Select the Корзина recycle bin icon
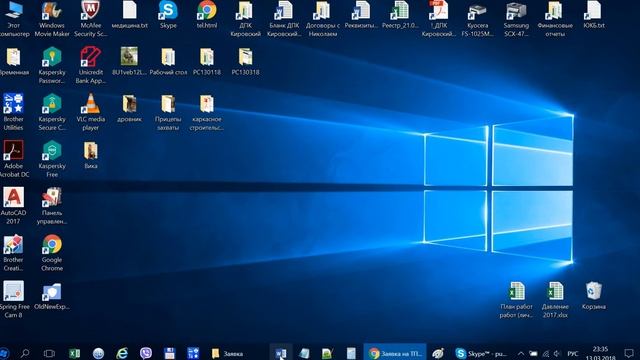Screen dimensions: 640x360 [x=594, y=296]
